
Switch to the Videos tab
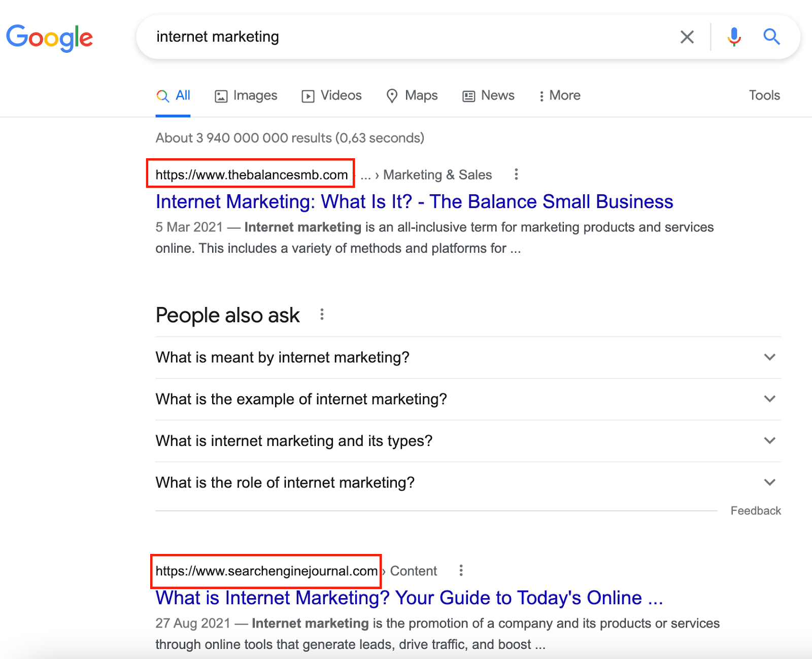[331, 96]
